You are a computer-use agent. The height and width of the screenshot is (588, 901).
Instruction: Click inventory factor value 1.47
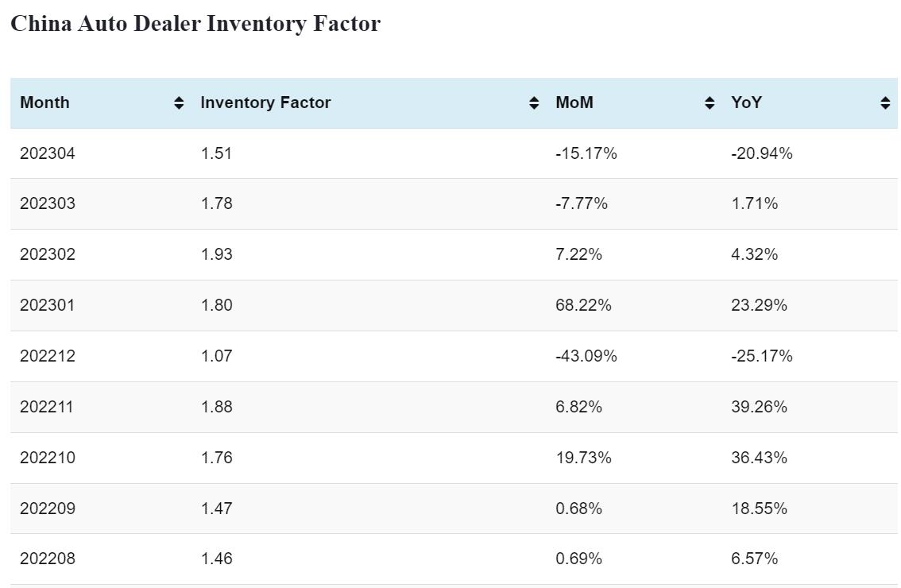216,509
